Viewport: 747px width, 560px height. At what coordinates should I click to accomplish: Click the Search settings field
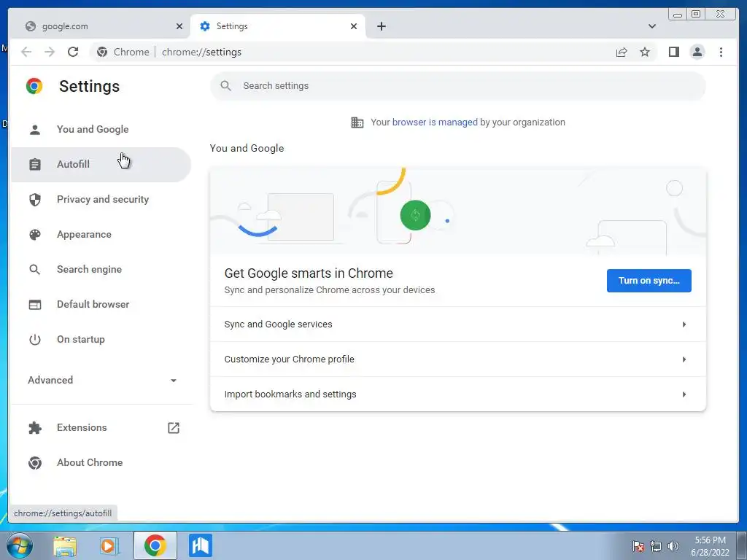[458, 86]
